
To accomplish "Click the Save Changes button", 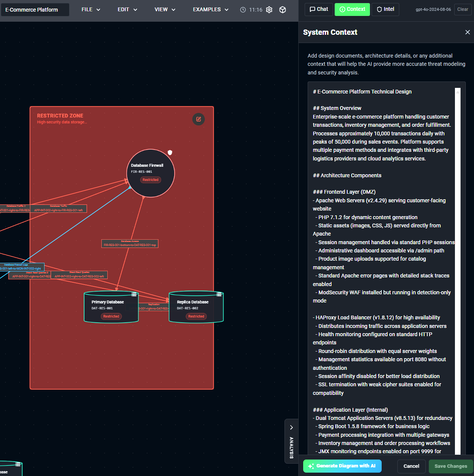I will click(450, 466).
